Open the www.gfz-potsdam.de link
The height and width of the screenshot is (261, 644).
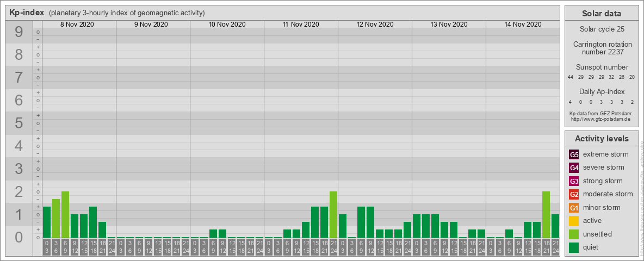601,119
